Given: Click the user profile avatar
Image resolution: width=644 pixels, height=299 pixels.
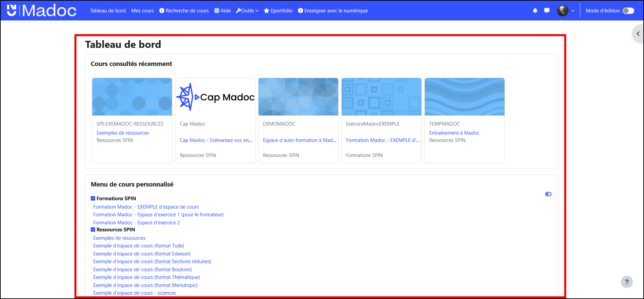Looking at the screenshot, I should [563, 11].
